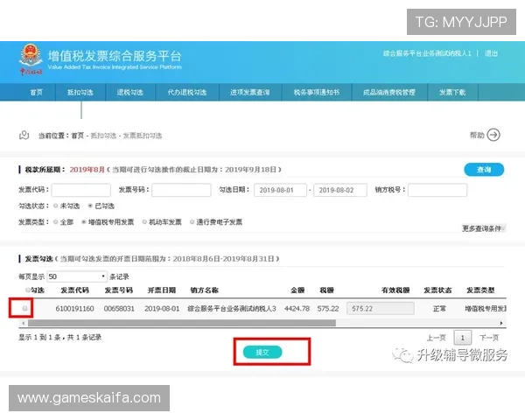
Task: Click the horizontal scrollbar thumb under table
Action: 182,323
